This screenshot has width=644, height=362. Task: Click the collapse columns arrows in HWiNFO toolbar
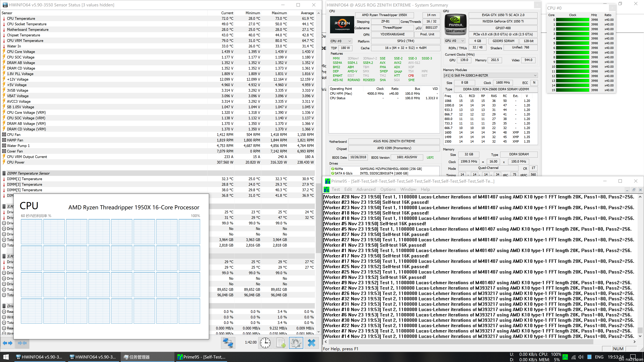tap(22, 343)
